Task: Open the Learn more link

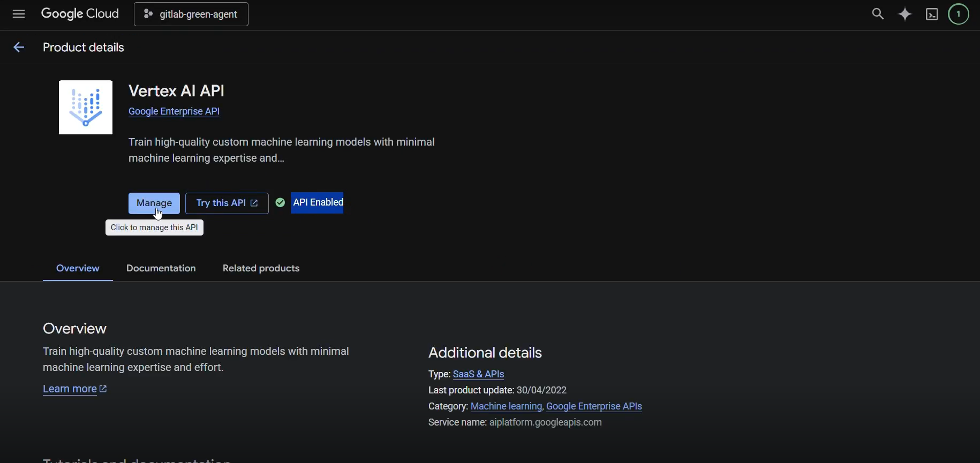Action: [x=75, y=389]
